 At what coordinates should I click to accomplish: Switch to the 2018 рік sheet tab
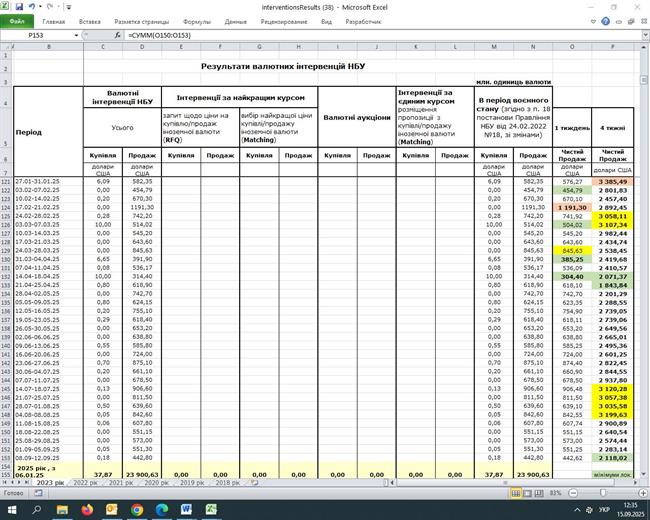[x=228, y=483]
